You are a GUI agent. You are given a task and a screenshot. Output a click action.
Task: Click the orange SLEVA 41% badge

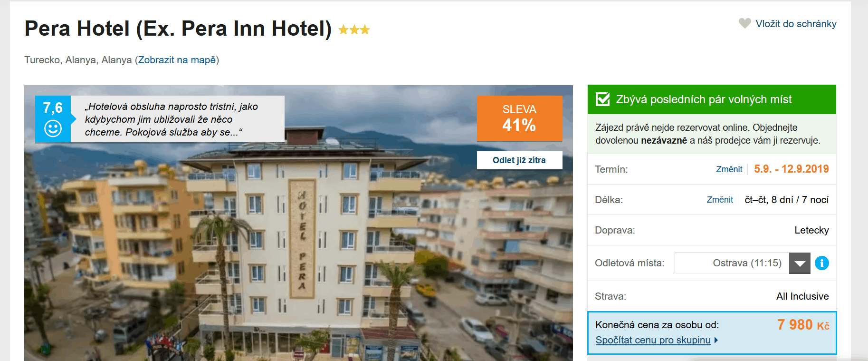[519, 118]
